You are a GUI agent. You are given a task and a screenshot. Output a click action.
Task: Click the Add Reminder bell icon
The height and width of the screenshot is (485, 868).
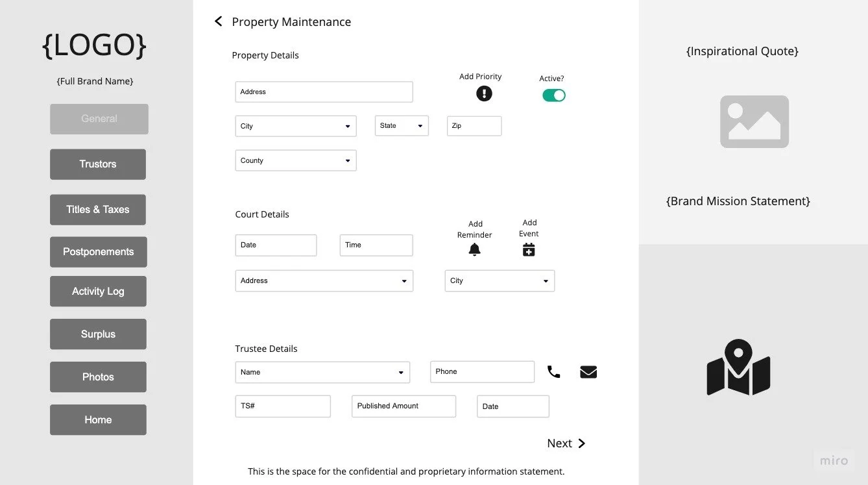tap(474, 249)
